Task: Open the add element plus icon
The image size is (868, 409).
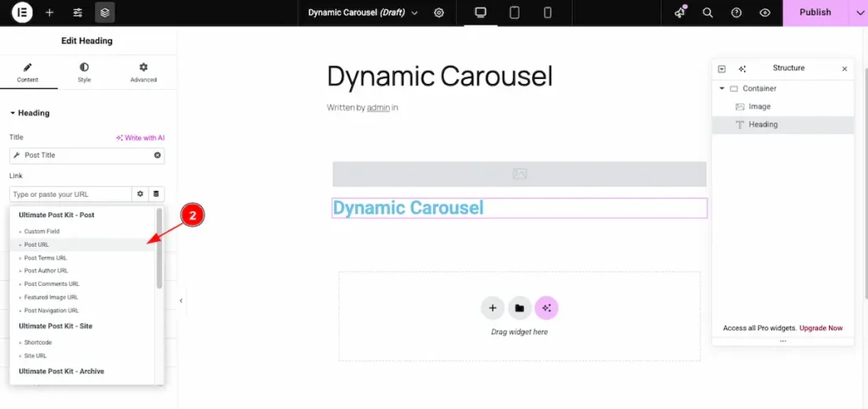Action: (x=50, y=13)
